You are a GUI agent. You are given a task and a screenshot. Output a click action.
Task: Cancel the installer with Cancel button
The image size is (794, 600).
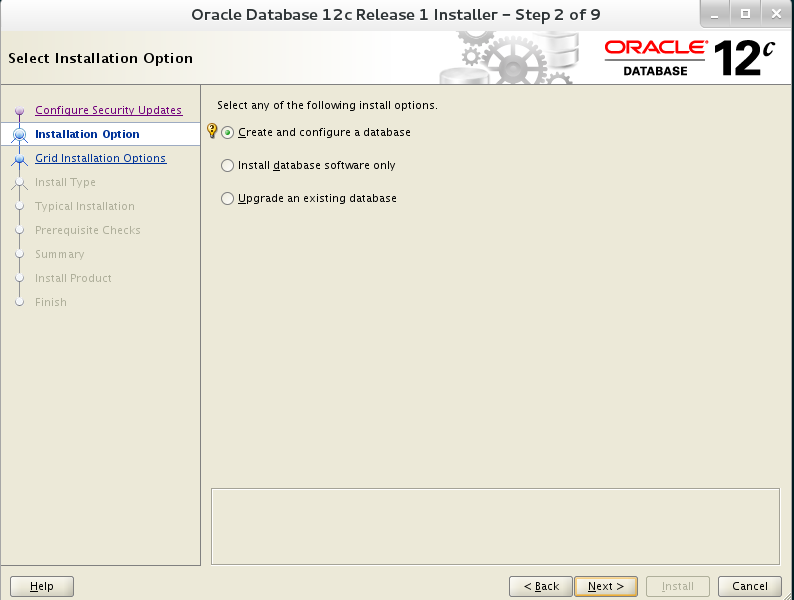pos(750,586)
